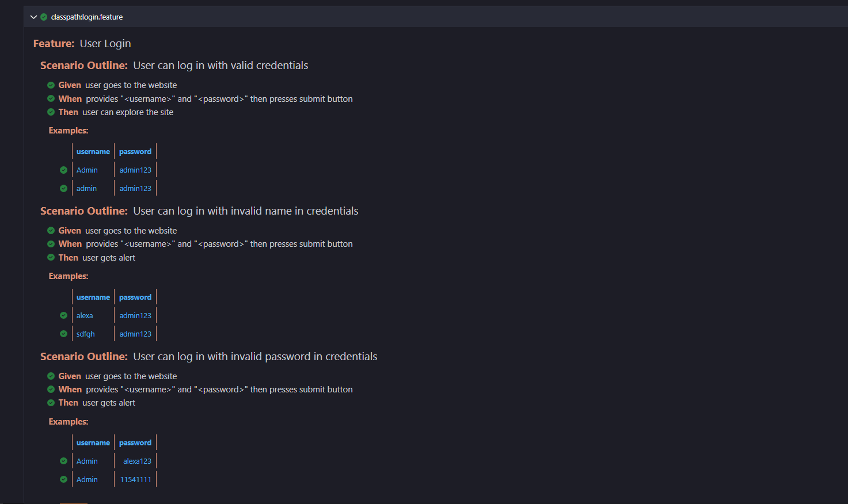The width and height of the screenshot is (848, 504).
Task: Click the When provides step text in invalid name scenario
Action: point(219,244)
